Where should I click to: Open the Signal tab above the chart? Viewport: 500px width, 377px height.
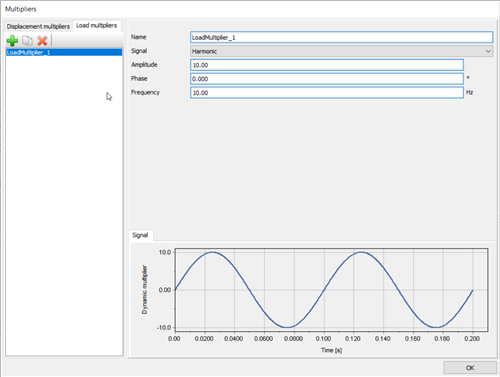[140, 235]
